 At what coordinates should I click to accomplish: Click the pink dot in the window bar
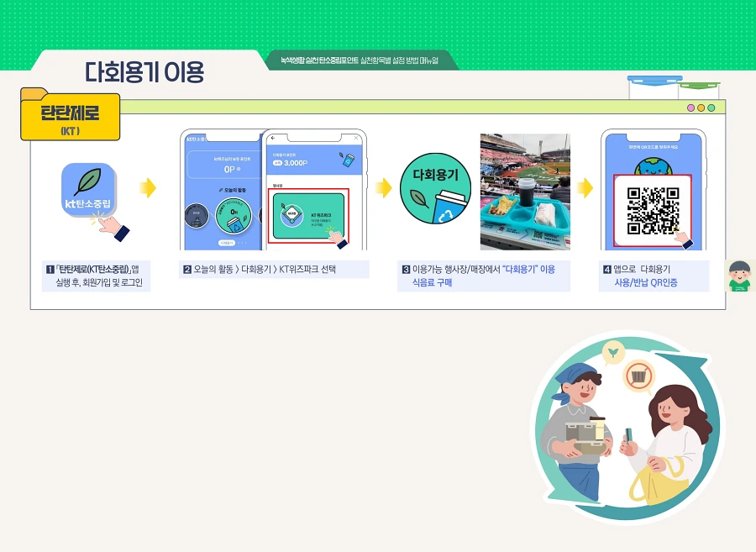point(690,108)
